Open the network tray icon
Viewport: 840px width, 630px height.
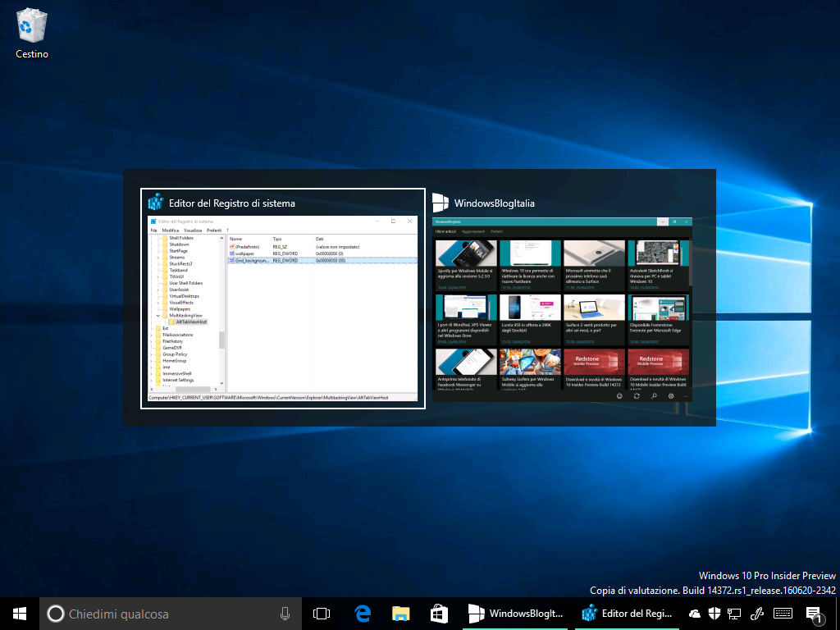pyautogui.click(x=734, y=614)
